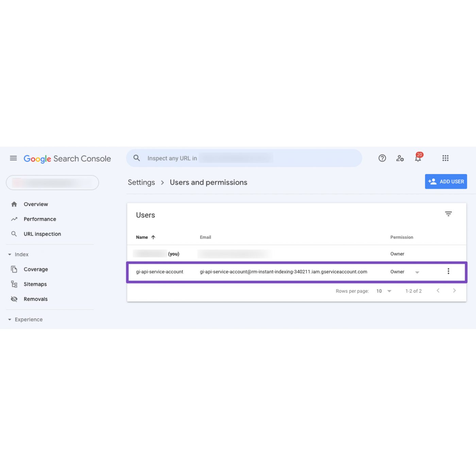Collapse the Index section
Screen dimensions: 476x476
click(10, 255)
